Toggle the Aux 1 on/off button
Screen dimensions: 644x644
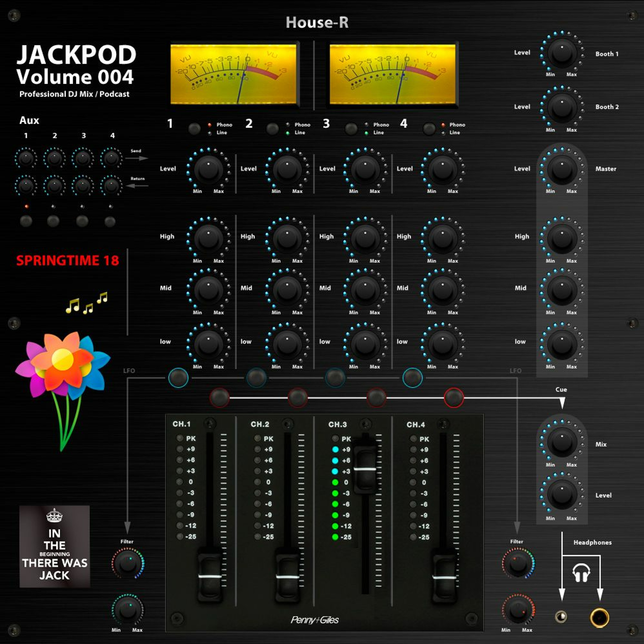[26, 221]
